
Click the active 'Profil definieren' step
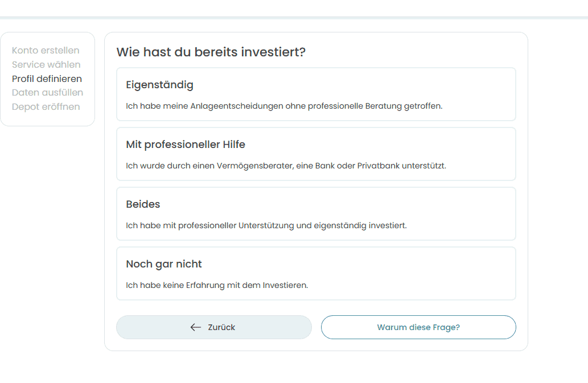(x=47, y=79)
